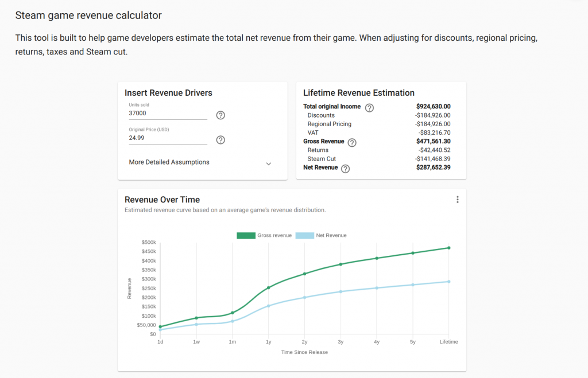Select the Returns amount -$42,440.52
This screenshot has width=588, height=378.
pos(435,150)
